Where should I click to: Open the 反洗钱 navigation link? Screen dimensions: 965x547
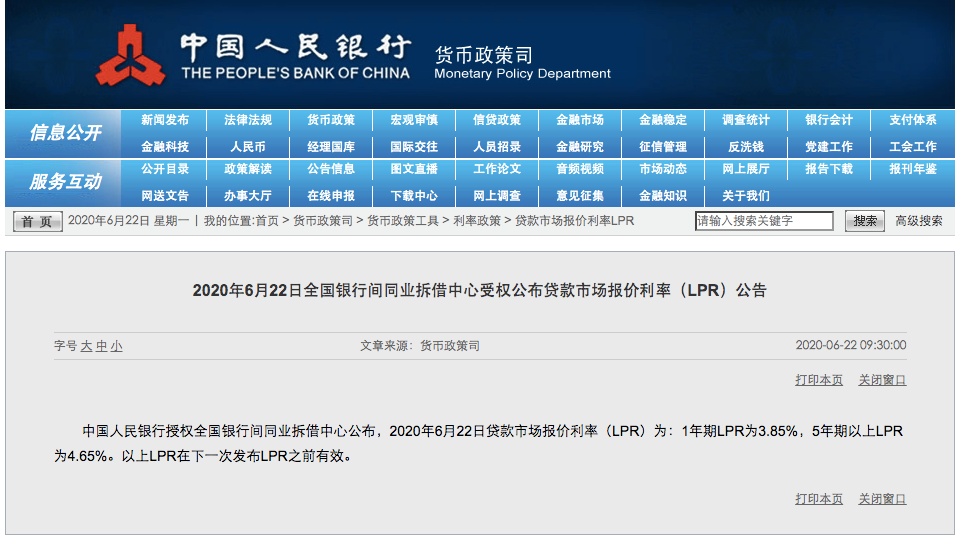746,147
